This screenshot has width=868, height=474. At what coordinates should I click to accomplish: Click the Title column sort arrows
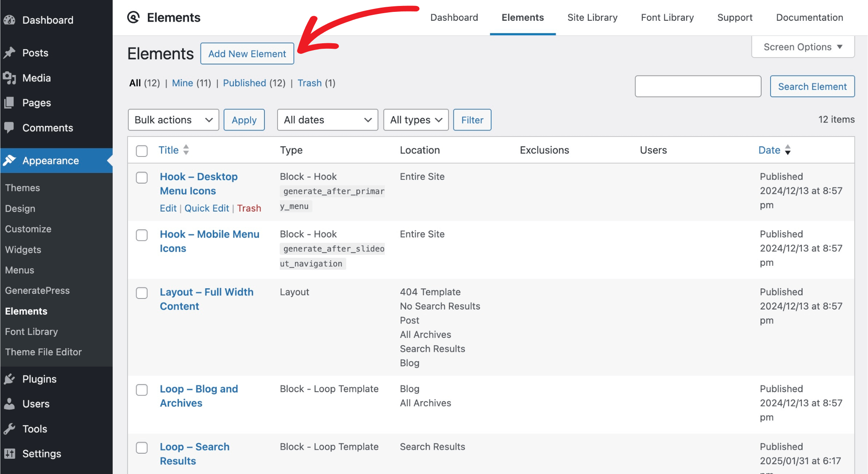click(x=186, y=150)
